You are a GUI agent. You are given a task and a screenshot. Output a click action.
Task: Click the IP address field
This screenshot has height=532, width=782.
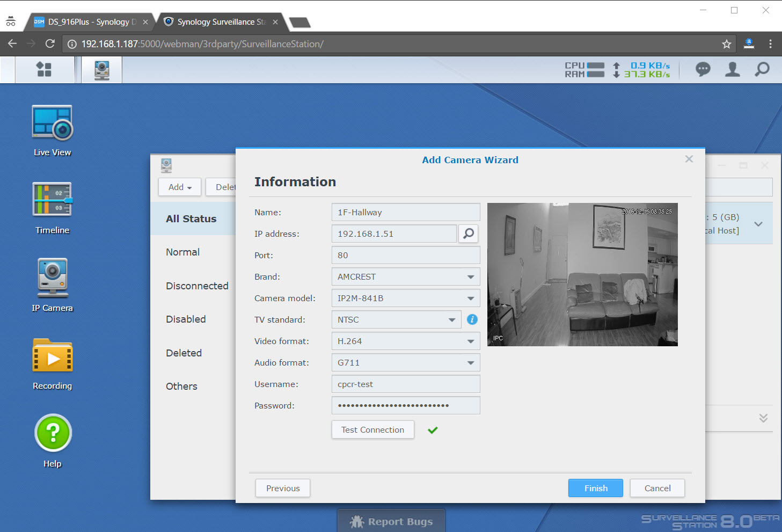point(394,234)
